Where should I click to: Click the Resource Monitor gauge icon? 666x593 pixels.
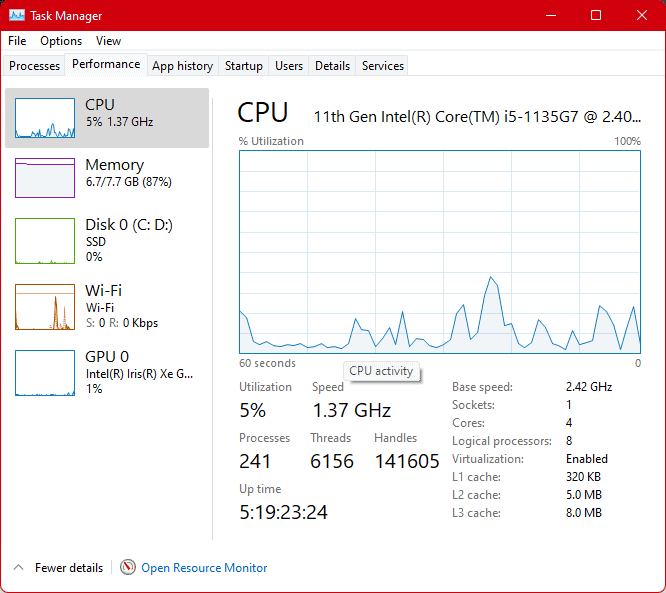[x=127, y=567]
